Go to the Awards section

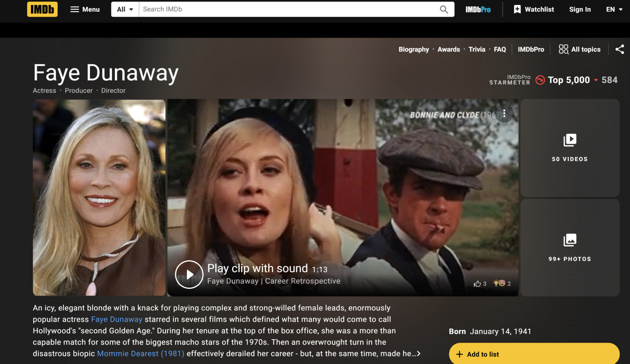coord(448,49)
